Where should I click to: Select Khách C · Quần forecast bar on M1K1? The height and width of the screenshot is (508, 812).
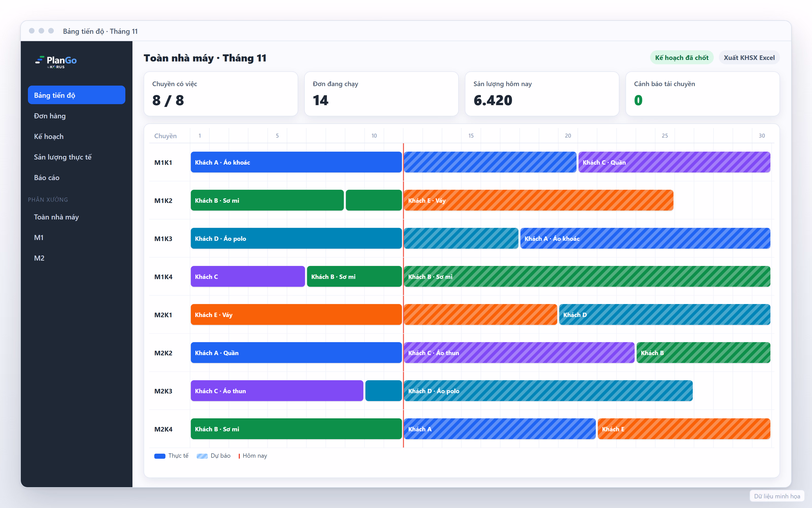pos(674,162)
